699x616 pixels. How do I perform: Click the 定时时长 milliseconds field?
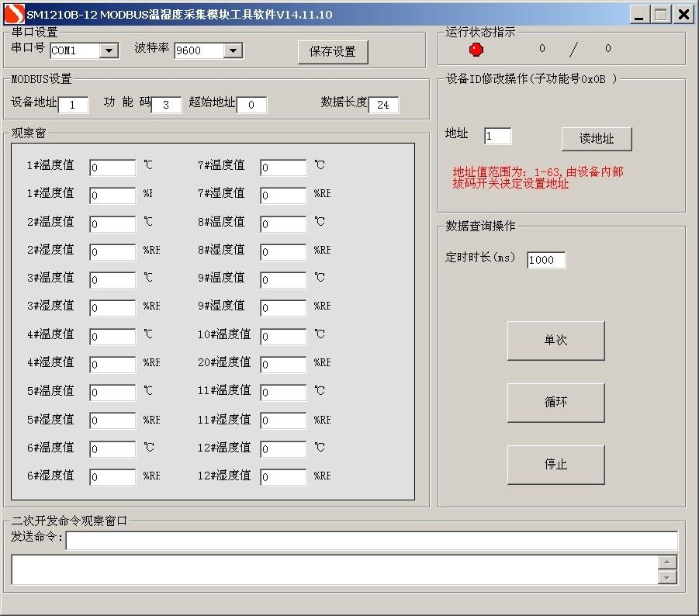pyautogui.click(x=546, y=260)
